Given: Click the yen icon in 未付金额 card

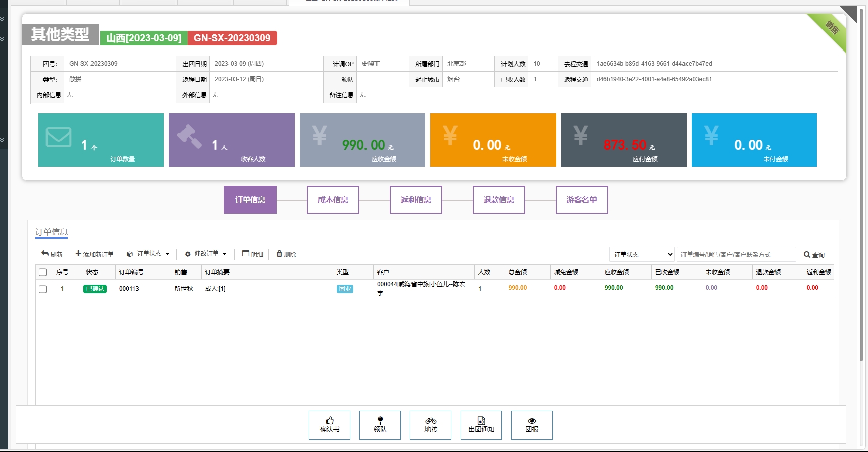Looking at the screenshot, I should click(x=711, y=135).
